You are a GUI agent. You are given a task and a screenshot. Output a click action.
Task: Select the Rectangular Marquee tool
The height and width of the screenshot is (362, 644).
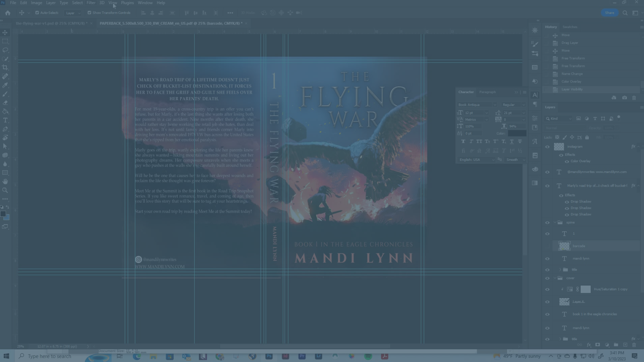pyautogui.click(x=5, y=41)
